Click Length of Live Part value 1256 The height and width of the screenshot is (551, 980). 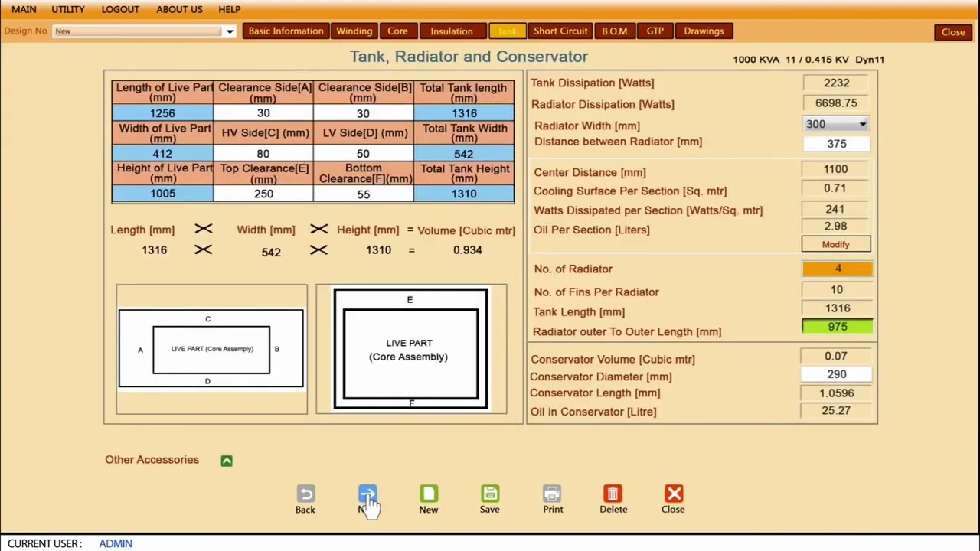162,113
